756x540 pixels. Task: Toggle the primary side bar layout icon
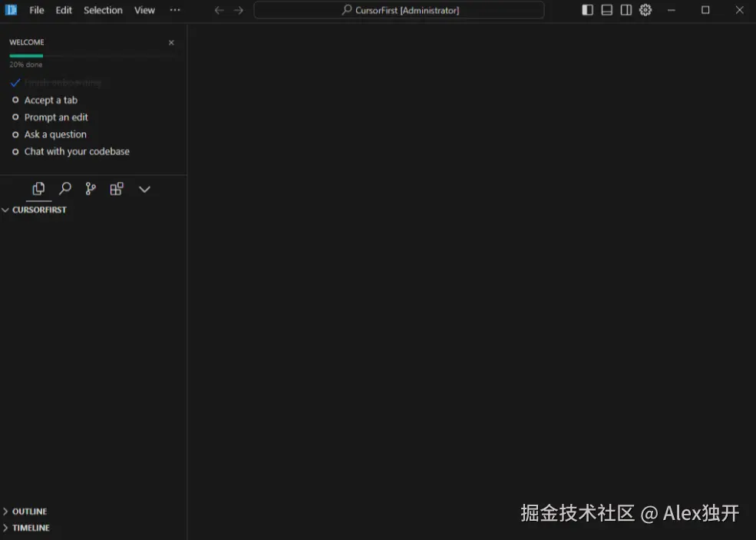click(x=587, y=10)
